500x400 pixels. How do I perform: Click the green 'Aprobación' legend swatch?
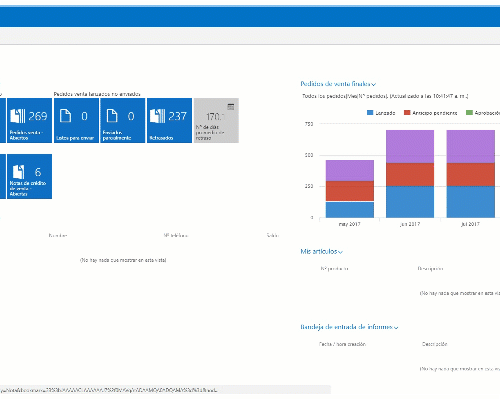tap(469, 113)
